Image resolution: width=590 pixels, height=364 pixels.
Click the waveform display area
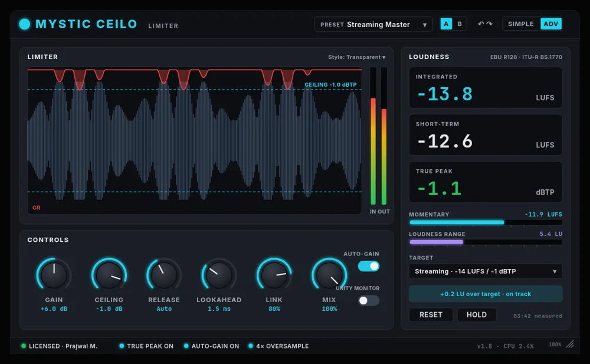(195, 140)
